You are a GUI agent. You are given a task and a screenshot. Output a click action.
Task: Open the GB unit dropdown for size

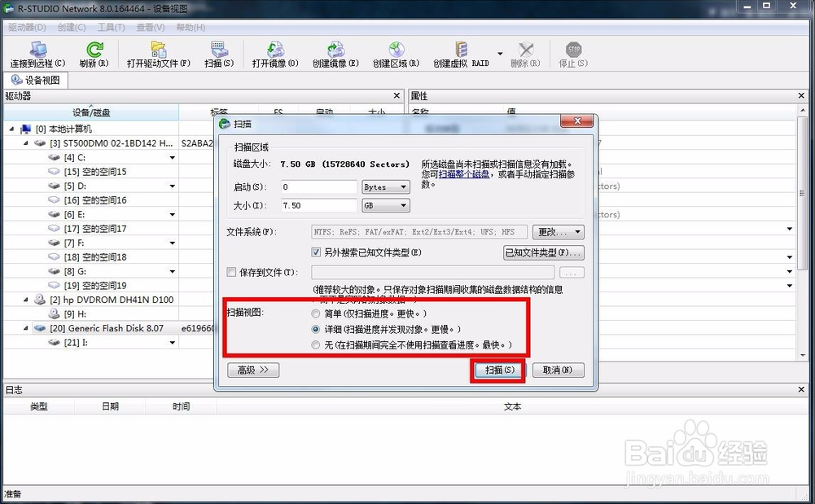(386, 206)
